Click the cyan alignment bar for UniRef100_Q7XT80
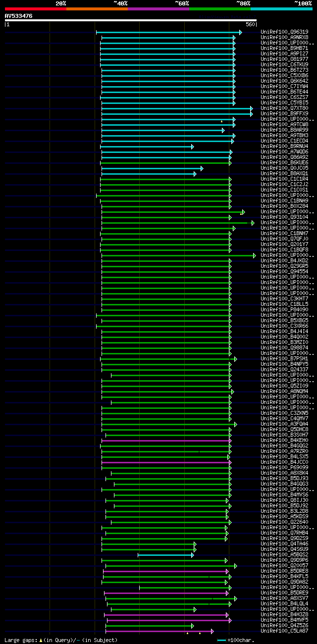The height and width of the screenshot is (644, 317). 177,108
